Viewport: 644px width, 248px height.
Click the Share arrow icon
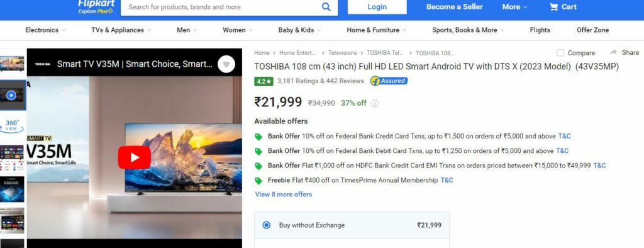click(614, 52)
